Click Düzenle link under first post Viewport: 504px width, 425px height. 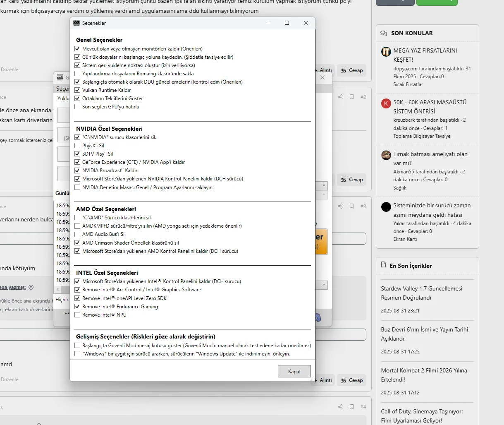coord(10,70)
